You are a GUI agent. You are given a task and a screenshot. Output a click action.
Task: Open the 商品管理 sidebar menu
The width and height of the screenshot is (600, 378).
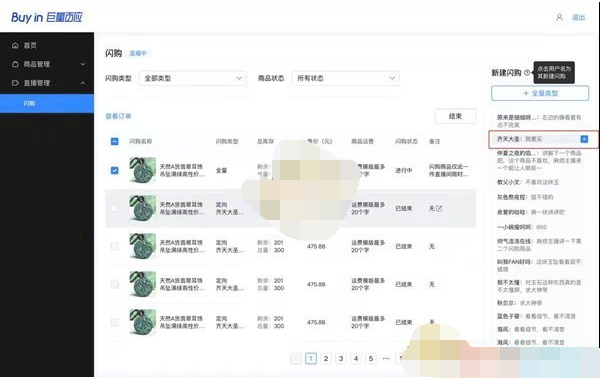click(x=47, y=64)
